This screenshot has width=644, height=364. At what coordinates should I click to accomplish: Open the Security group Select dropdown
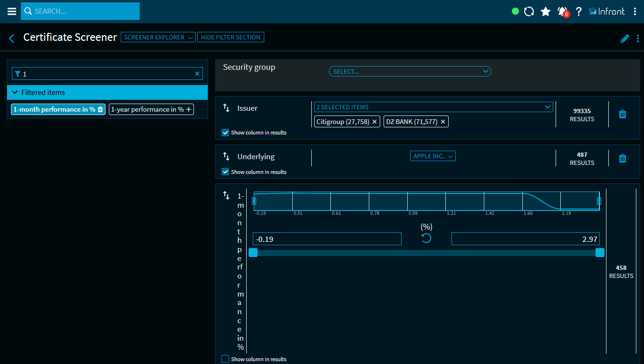pyautogui.click(x=410, y=71)
